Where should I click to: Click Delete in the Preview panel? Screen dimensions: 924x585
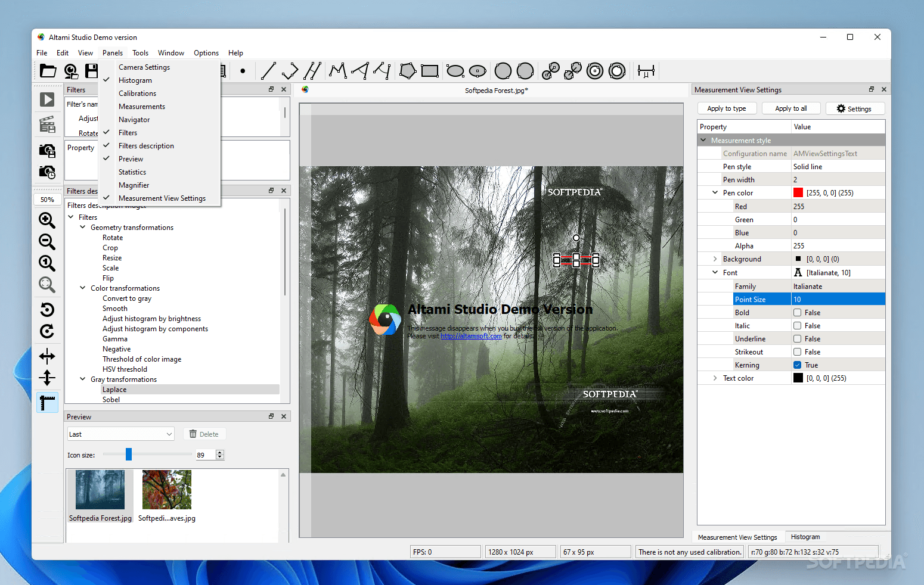point(204,434)
